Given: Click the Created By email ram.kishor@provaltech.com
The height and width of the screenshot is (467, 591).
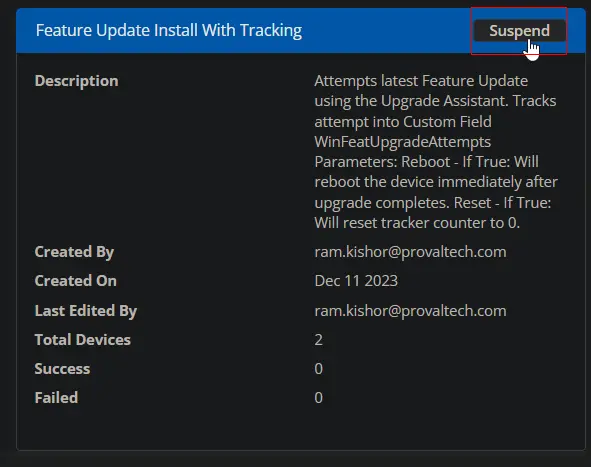Looking at the screenshot, I should [x=410, y=252].
